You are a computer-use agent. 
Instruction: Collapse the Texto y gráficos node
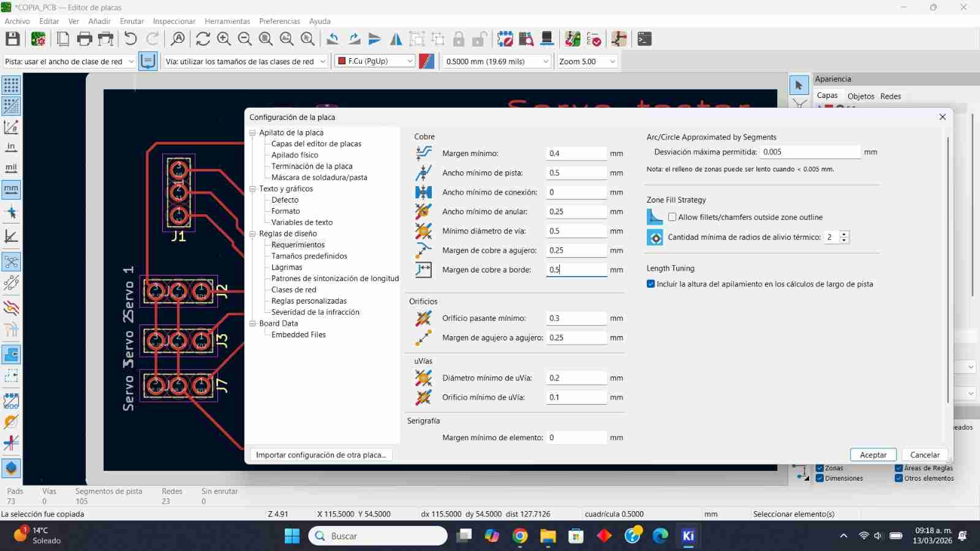click(252, 189)
